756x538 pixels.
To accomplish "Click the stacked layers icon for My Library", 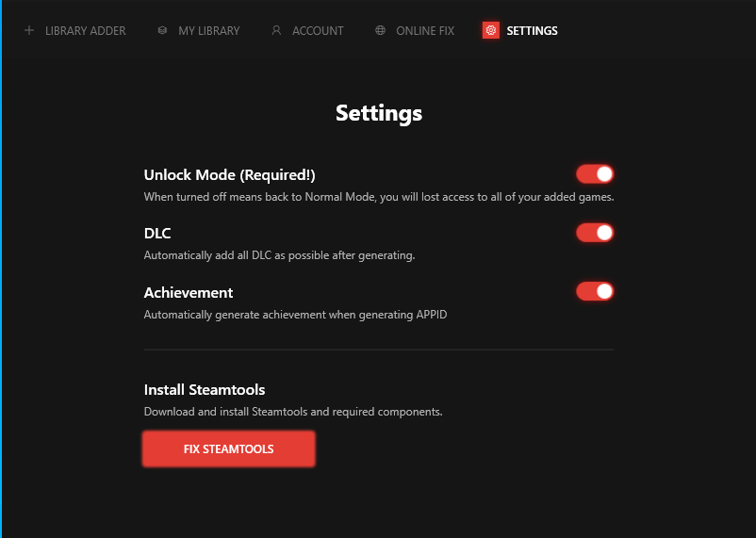I will pyautogui.click(x=163, y=31).
